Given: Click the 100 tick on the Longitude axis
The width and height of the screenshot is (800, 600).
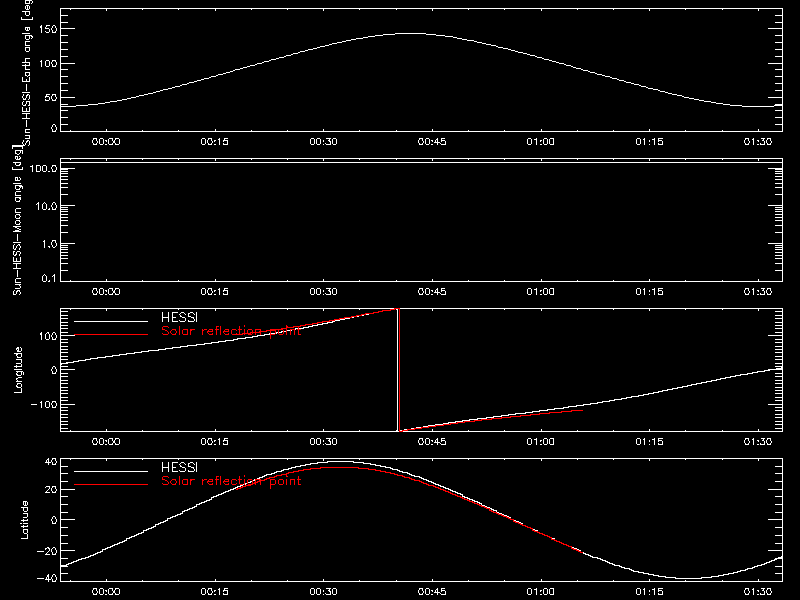Looking at the screenshot, I should 47,336.
